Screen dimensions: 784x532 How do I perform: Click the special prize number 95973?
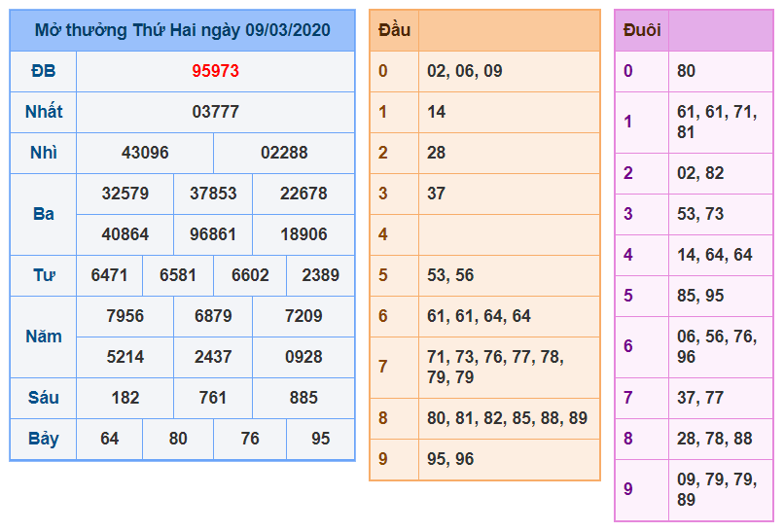(215, 71)
